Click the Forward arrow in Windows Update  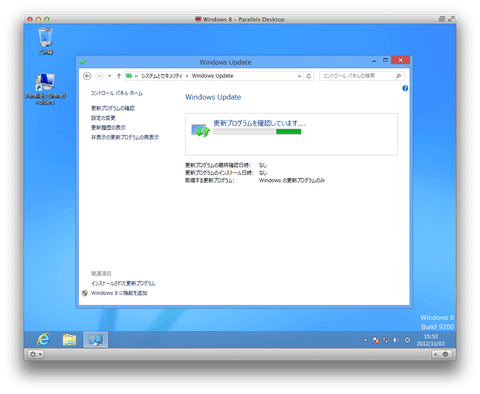tap(99, 76)
